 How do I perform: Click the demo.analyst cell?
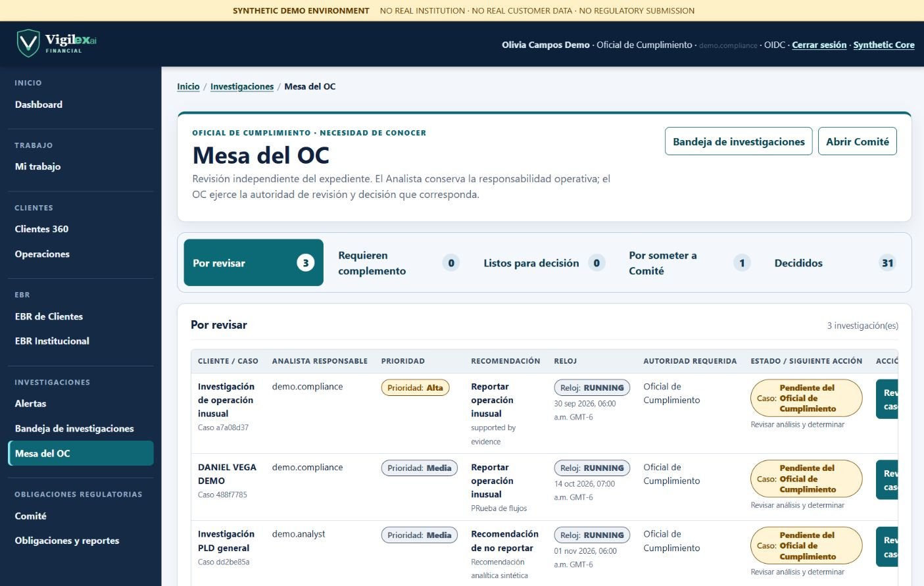point(299,534)
